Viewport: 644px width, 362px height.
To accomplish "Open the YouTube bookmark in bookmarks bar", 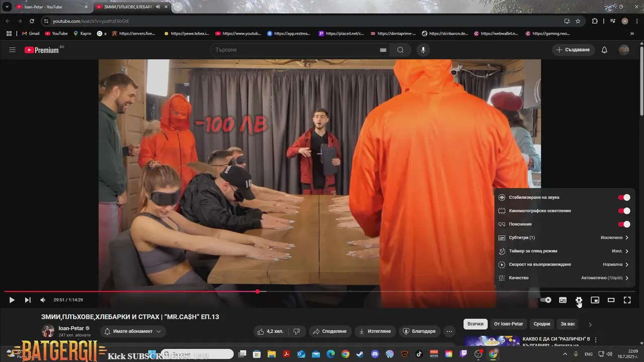I will [56, 34].
